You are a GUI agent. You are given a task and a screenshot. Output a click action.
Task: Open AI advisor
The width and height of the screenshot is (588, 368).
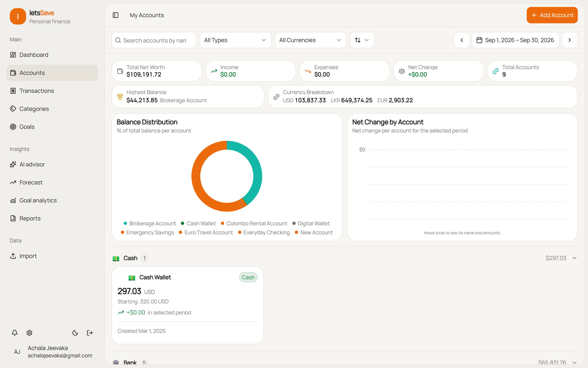[x=52, y=164]
